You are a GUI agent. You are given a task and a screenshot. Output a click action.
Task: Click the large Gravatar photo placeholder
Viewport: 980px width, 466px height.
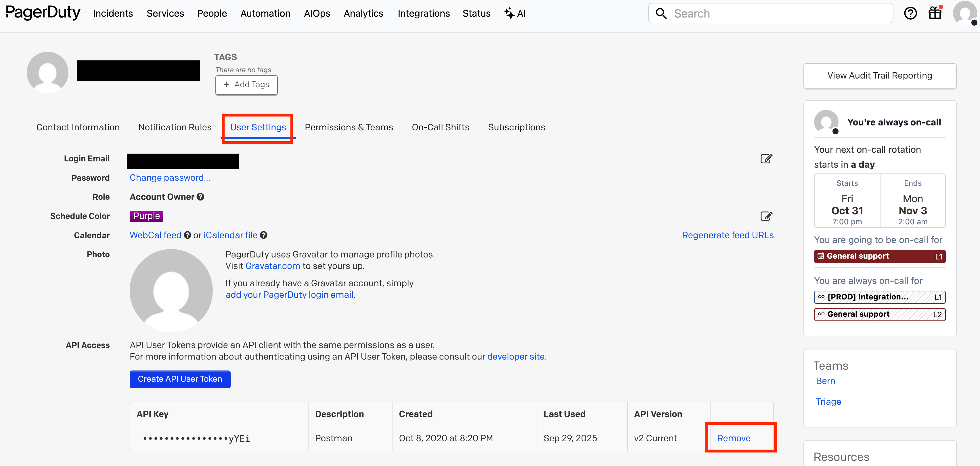[x=171, y=291]
